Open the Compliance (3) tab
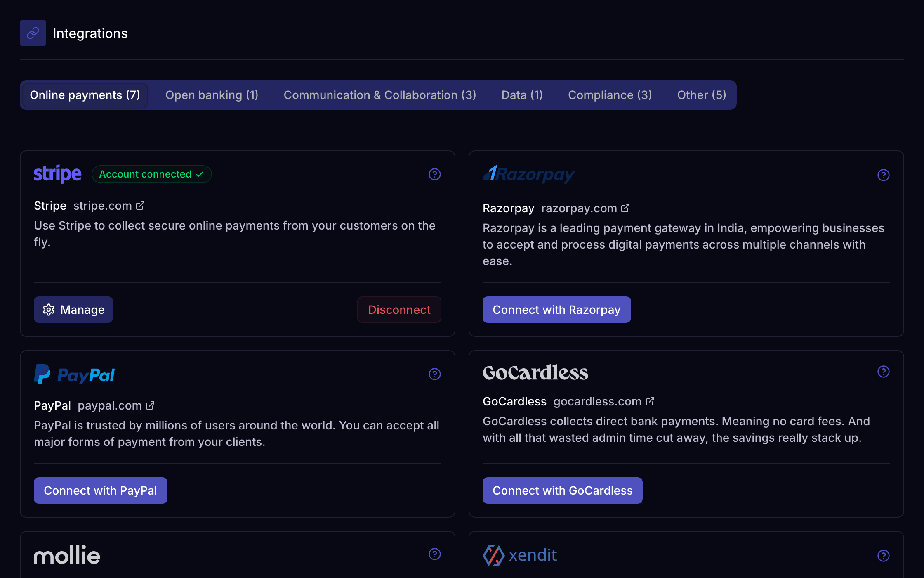 pyautogui.click(x=610, y=95)
